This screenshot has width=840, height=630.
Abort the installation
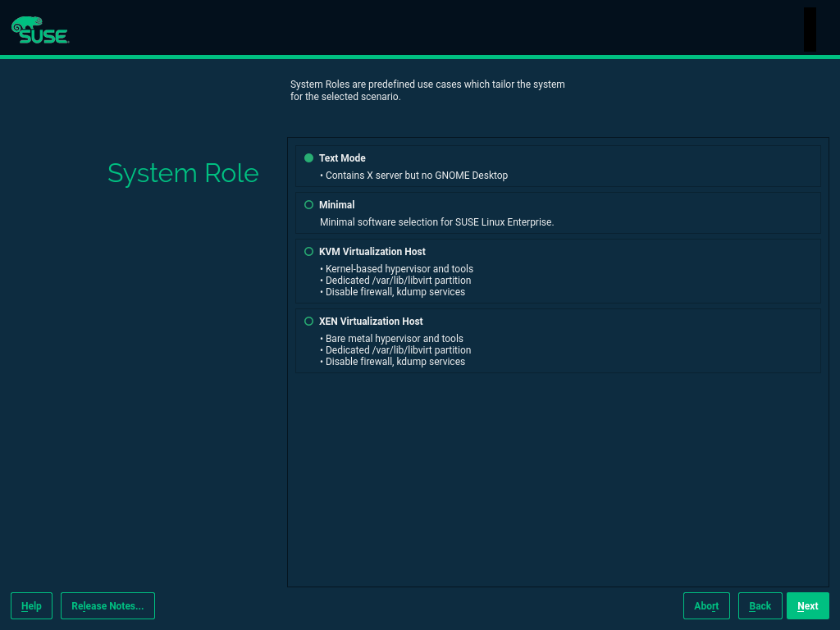706,606
